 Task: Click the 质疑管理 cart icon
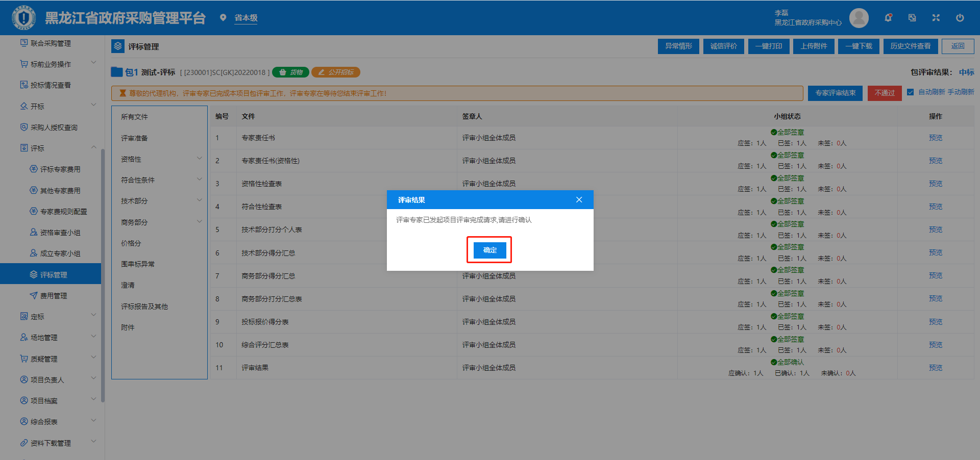click(24, 359)
